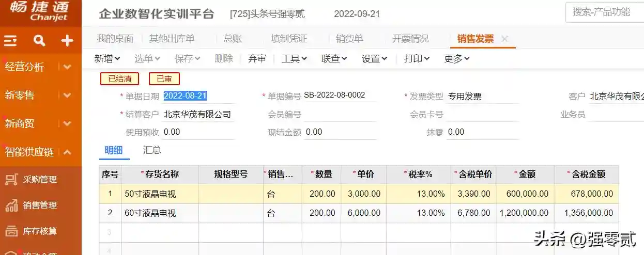Click the Chanjet logo
644x255 pixels.
[40, 12]
